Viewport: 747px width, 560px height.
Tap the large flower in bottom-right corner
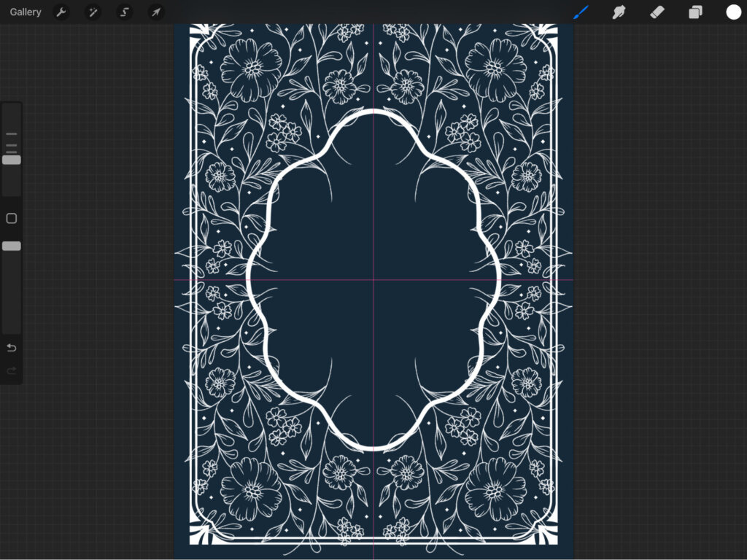(495, 489)
